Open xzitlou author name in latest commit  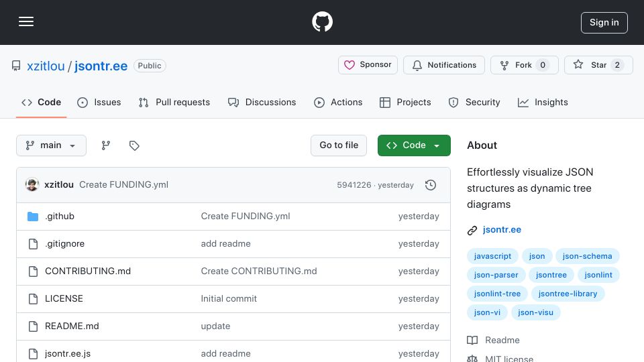[59, 185]
